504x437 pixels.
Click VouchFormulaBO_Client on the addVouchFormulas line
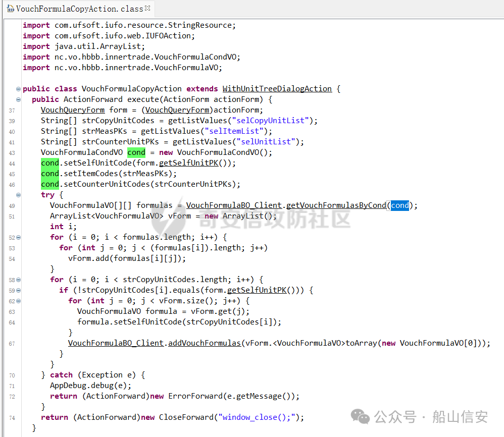click(x=116, y=343)
